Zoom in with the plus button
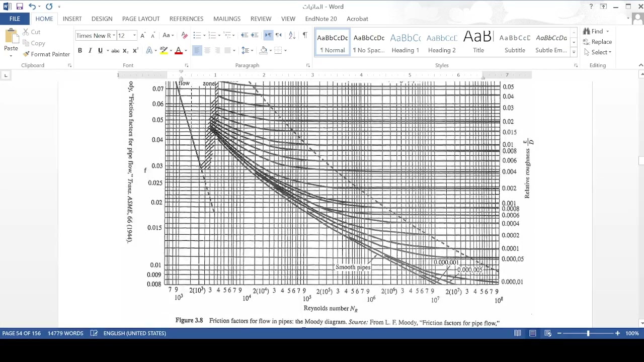This screenshot has width=644, height=362. [x=617, y=333]
